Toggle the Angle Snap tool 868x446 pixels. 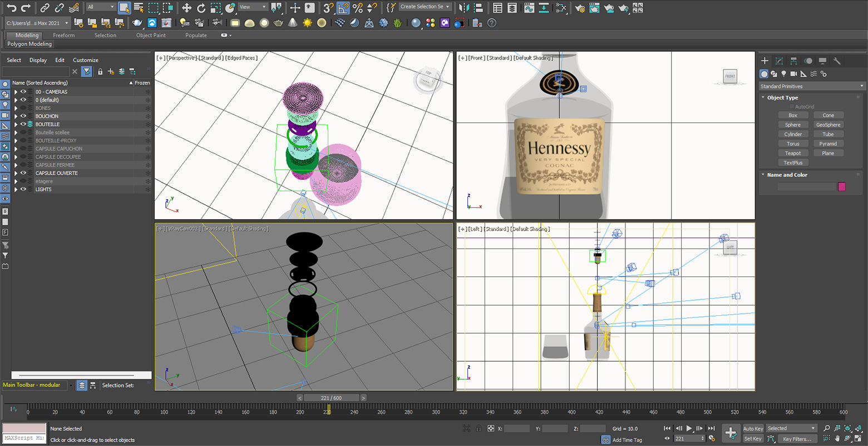pos(343,8)
